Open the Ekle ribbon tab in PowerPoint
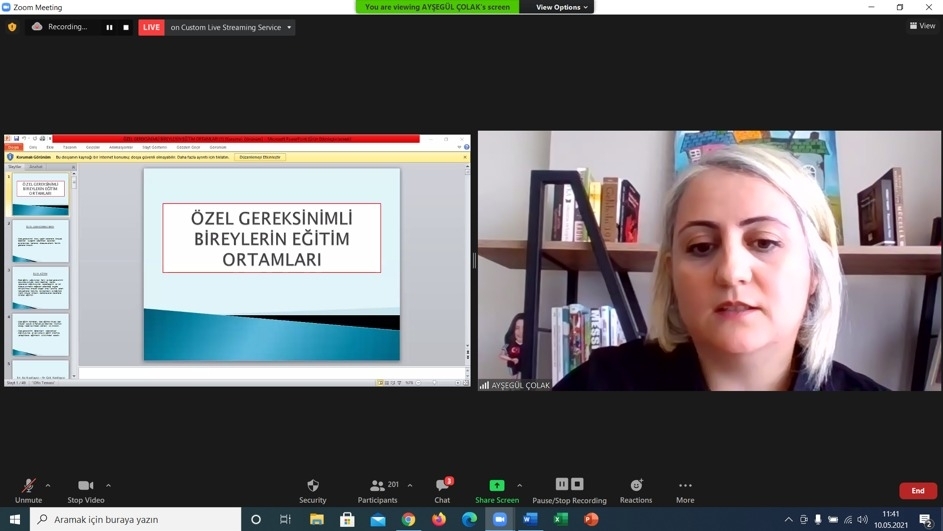The width and height of the screenshot is (943, 531). pos(50,147)
